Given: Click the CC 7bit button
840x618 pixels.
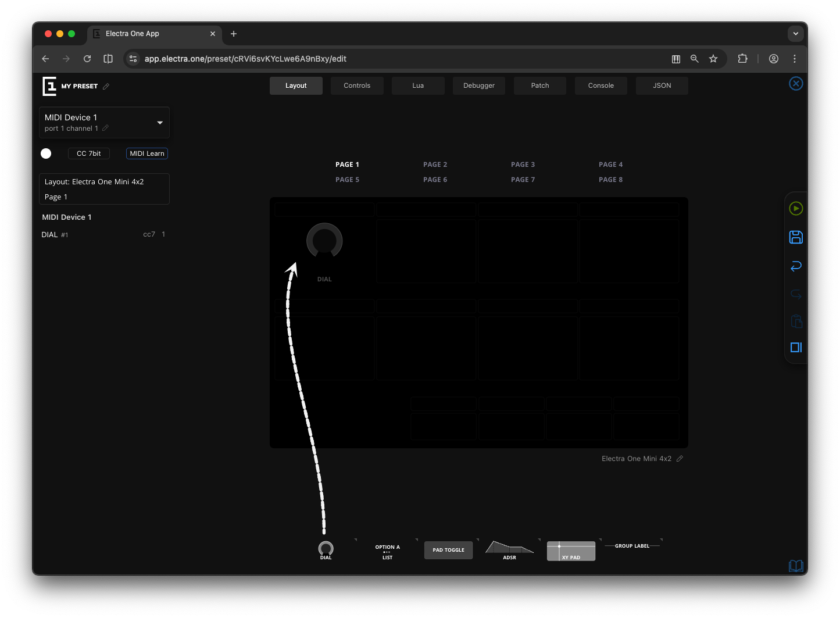Looking at the screenshot, I should coord(88,153).
